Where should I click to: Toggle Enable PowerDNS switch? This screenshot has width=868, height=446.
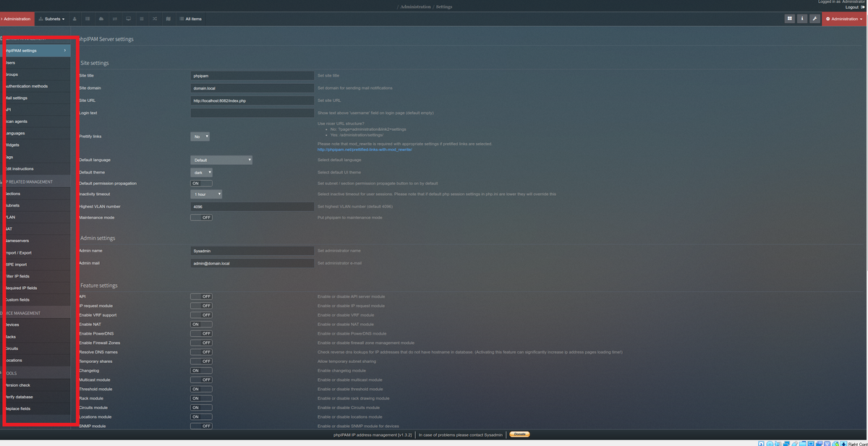pos(201,334)
